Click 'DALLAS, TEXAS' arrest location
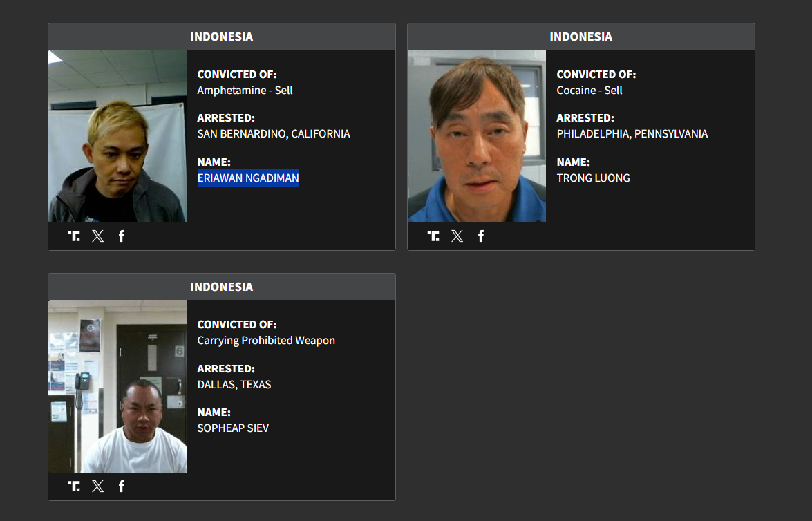 234,384
